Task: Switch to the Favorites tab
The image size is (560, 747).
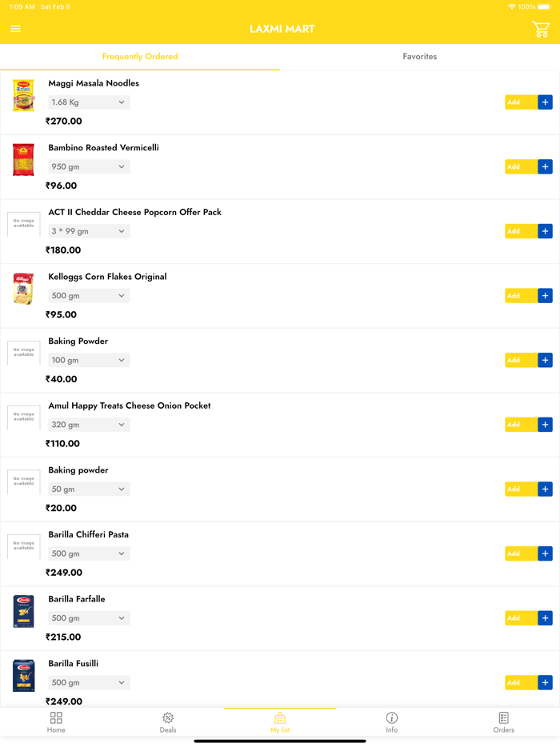Action: pyautogui.click(x=419, y=57)
